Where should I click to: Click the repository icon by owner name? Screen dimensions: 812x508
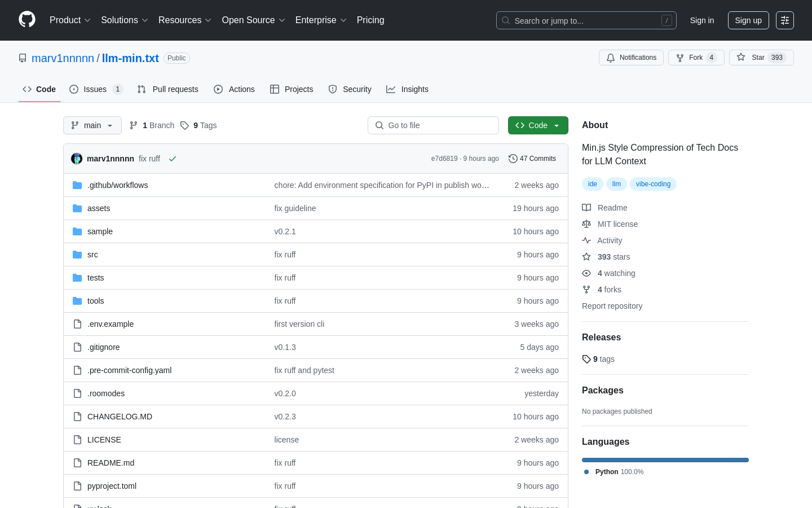pyautogui.click(x=23, y=58)
